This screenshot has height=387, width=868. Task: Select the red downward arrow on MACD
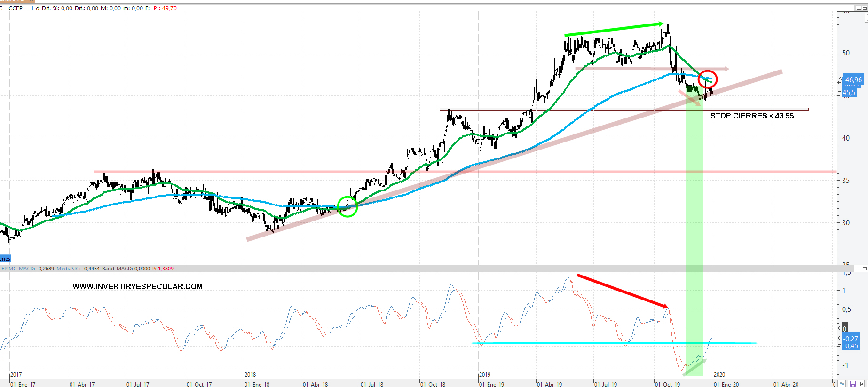621,291
